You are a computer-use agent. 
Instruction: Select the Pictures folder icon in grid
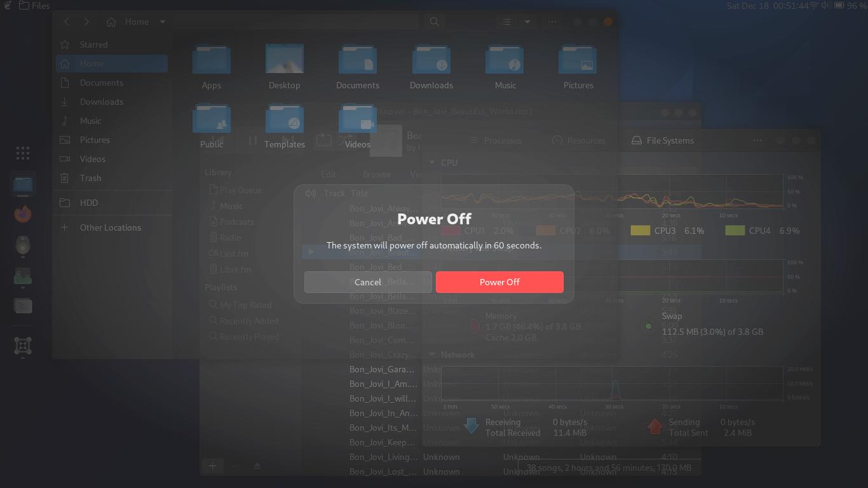(578, 60)
